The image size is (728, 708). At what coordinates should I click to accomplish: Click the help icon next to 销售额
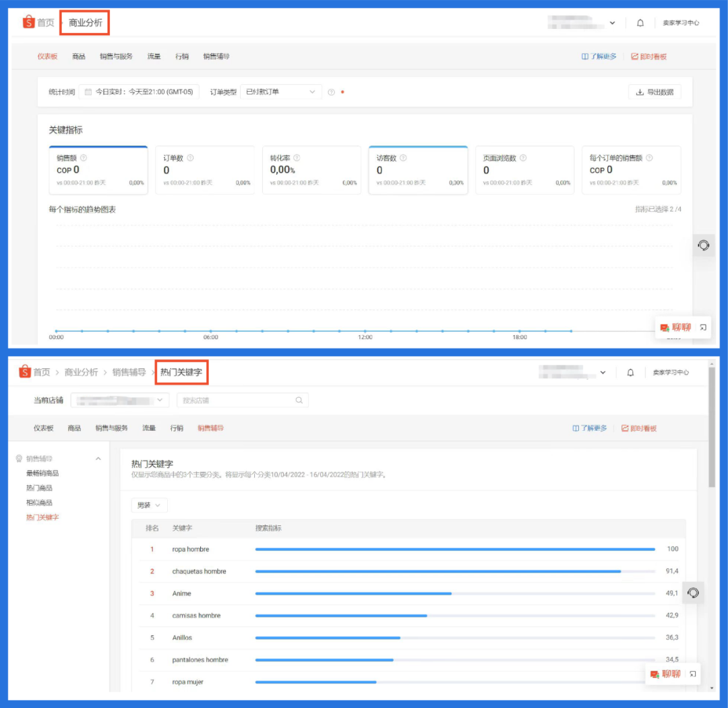[84, 158]
